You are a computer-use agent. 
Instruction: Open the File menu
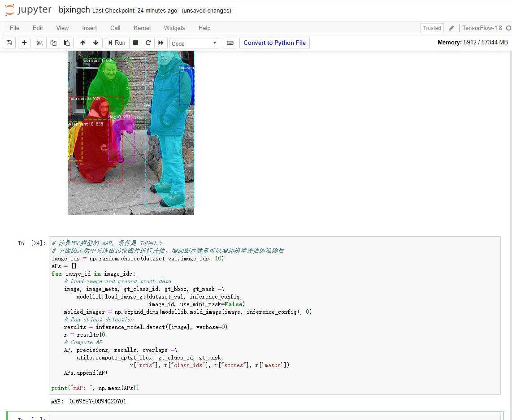point(14,28)
